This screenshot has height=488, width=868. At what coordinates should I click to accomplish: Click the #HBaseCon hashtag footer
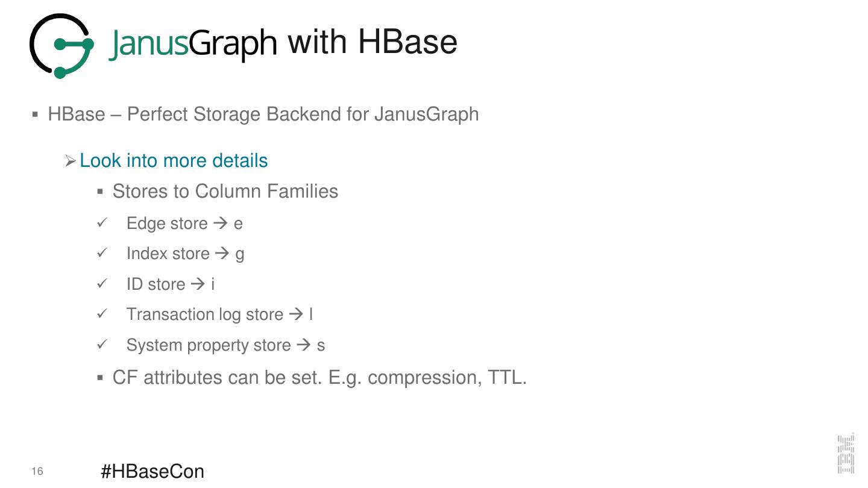(x=153, y=471)
